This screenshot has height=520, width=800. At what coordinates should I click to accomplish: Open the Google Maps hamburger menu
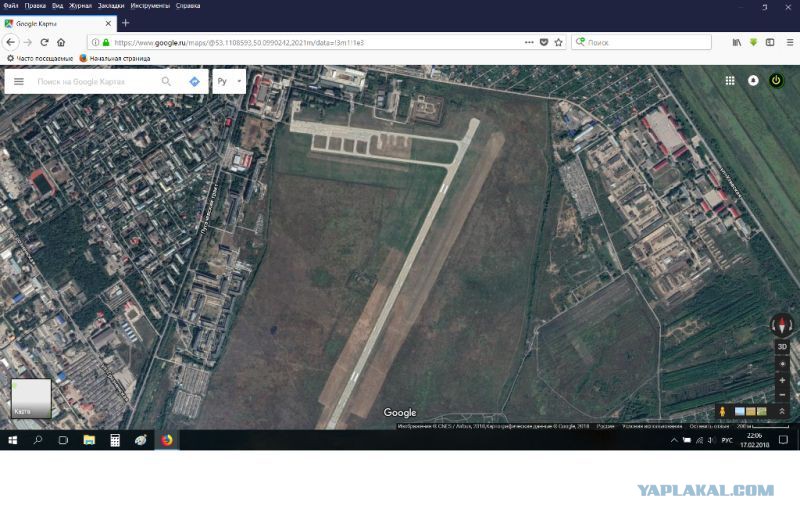19,82
